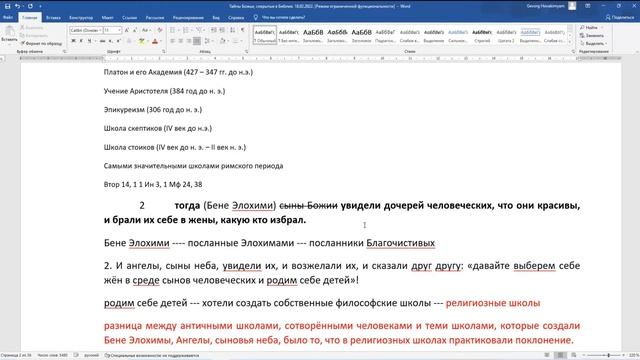
Task: Pick the text highlight color button
Action: click(141, 41)
